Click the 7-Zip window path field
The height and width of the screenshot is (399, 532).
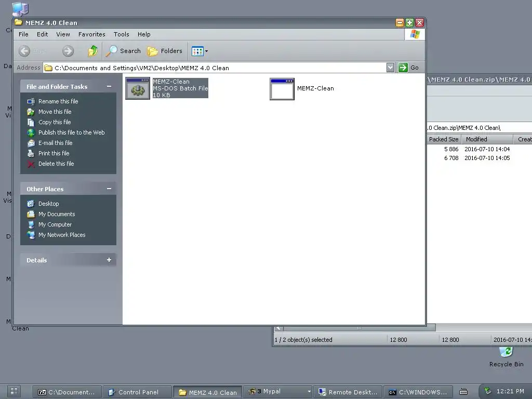480,128
